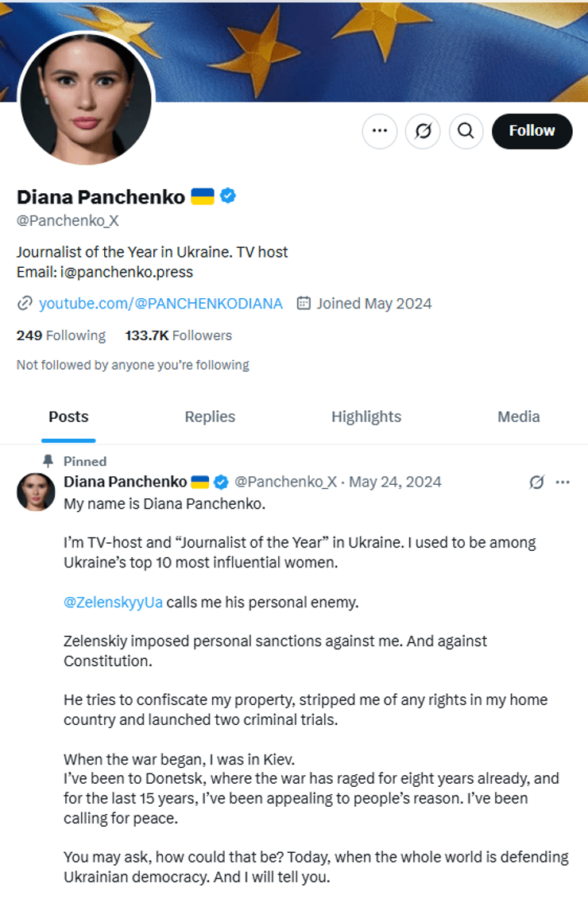Screen dimensions: 588x903
Task: Click the pin icon above the post
Action: coord(48,461)
